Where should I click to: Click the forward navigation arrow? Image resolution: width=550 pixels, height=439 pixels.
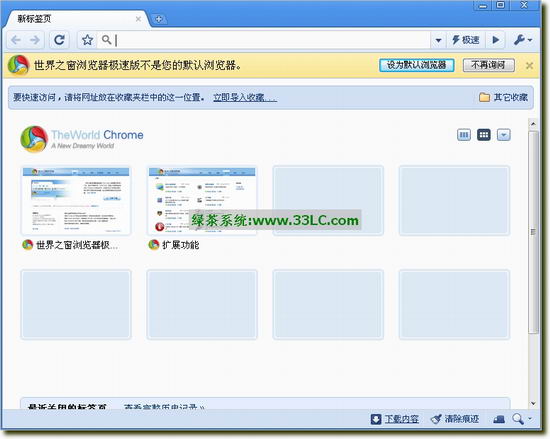[35, 40]
